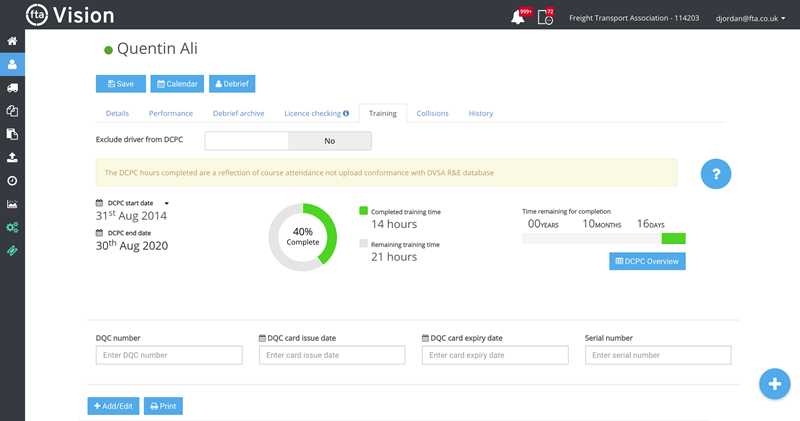Click the 40% Complete donut chart

(x=303, y=237)
